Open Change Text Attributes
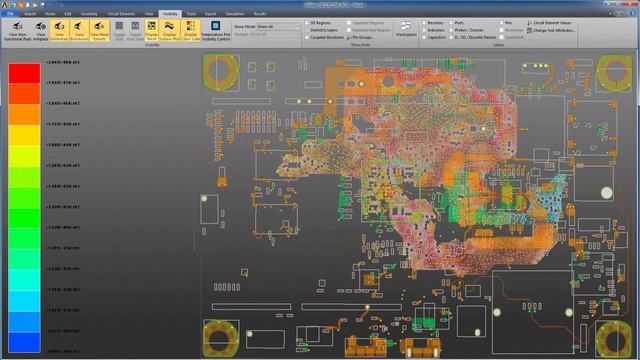Viewport: 640px width, 360px height. (550, 30)
